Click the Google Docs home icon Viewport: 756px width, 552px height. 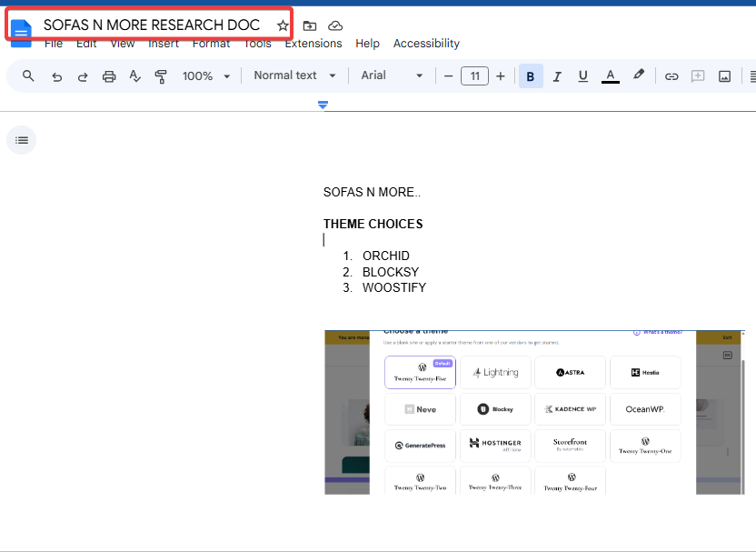point(21,34)
